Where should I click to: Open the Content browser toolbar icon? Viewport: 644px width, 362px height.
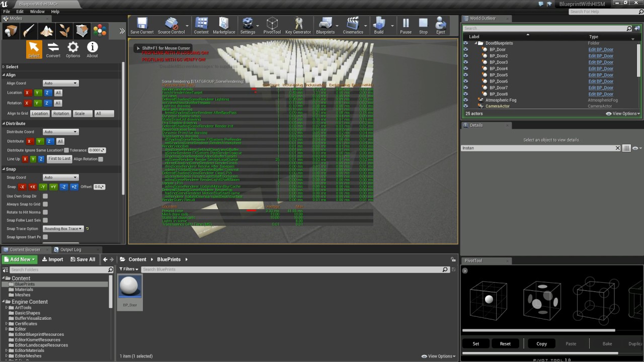(x=201, y=26)
